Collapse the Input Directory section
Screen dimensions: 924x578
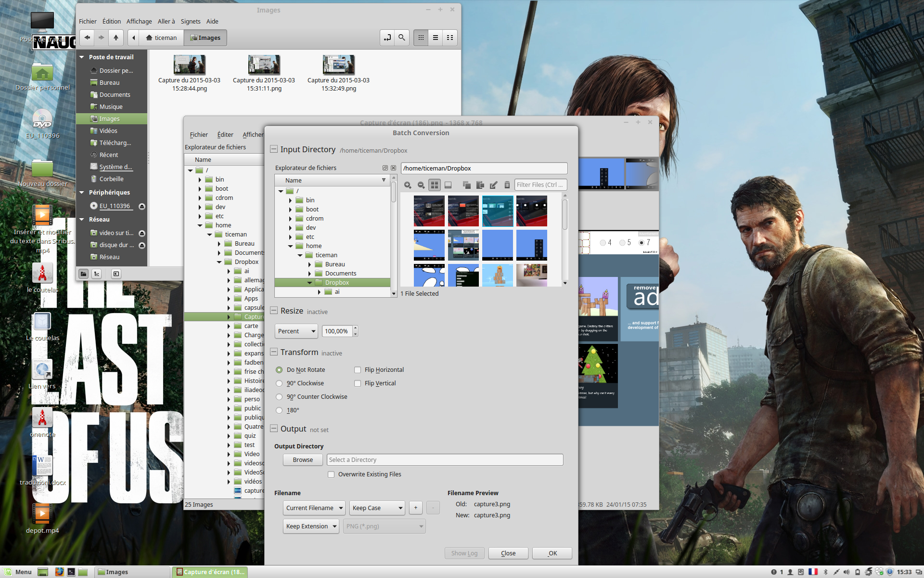click(x=273, y=149)
